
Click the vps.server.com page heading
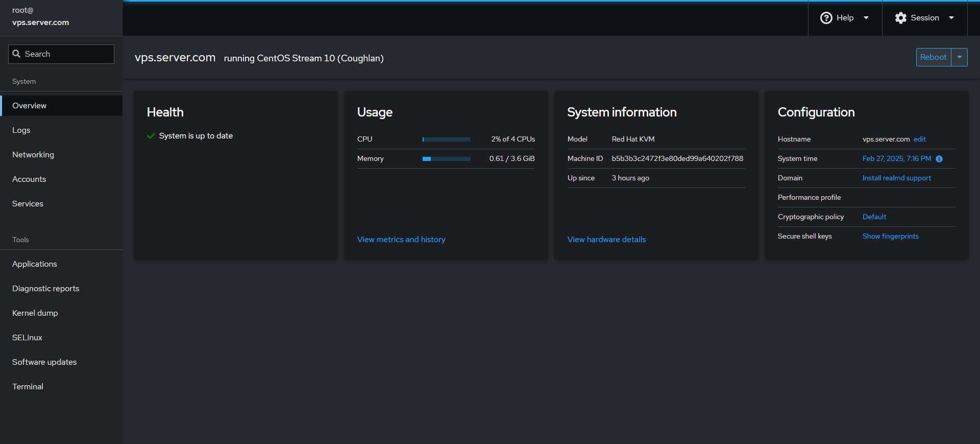click(x=175, y=58)
